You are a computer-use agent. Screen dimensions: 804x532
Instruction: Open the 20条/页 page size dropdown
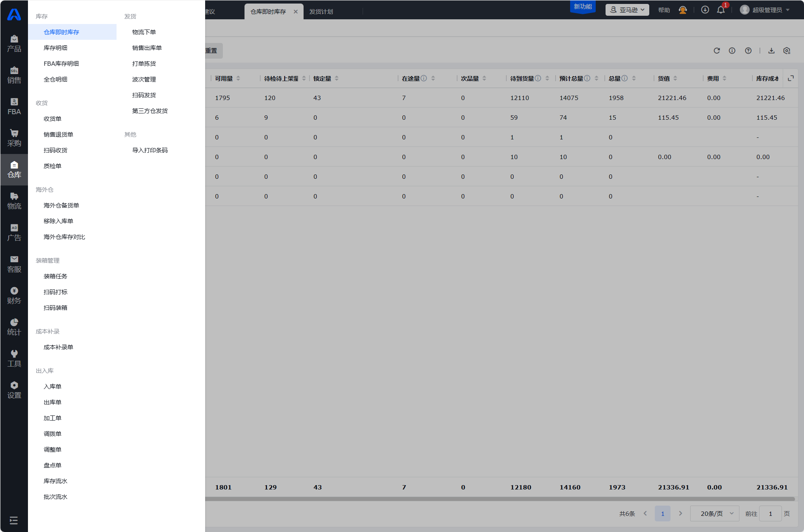pos(715,513)
